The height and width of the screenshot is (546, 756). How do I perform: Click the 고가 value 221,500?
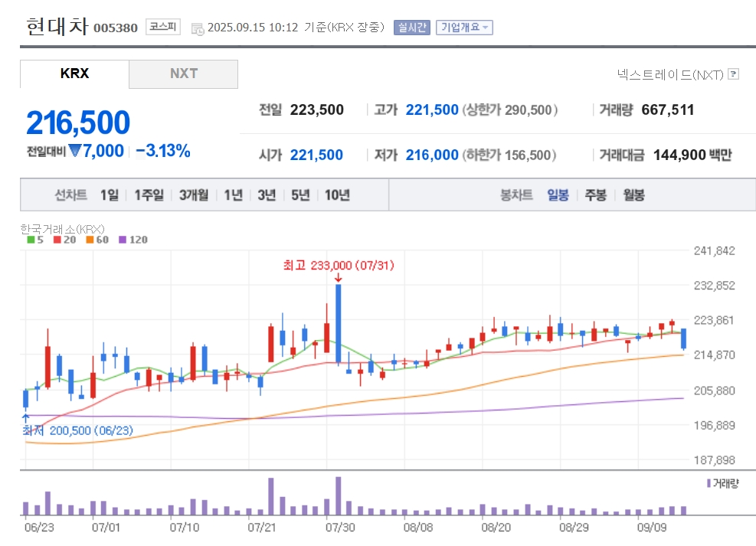point(432,110)
